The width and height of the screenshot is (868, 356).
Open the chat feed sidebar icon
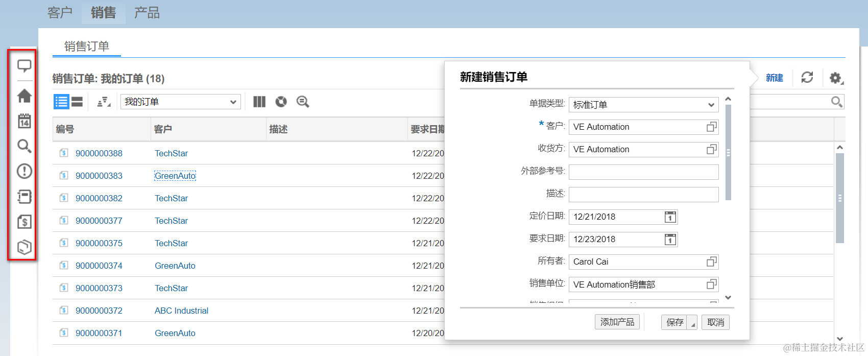24,66
